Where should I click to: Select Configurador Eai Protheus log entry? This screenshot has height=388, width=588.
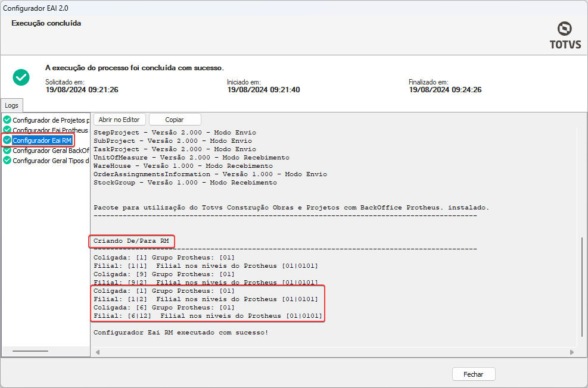[50, 130]
